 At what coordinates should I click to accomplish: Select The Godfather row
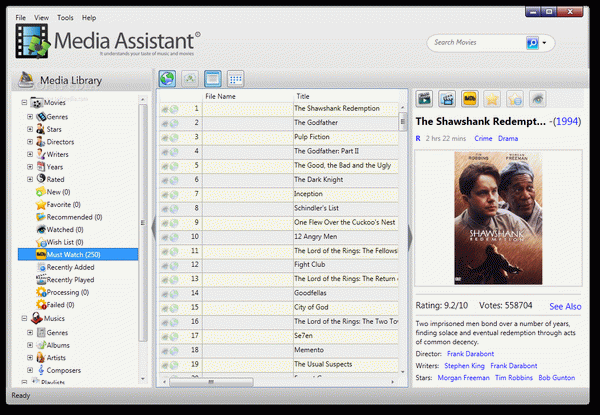279,123
